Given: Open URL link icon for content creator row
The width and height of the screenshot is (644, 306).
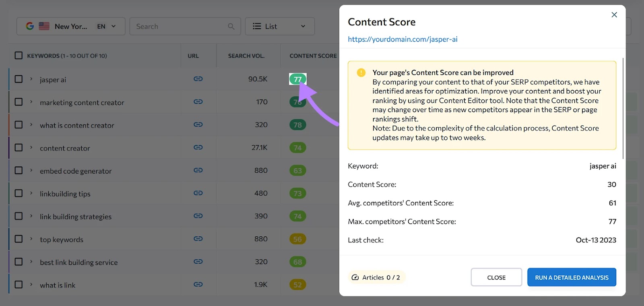Looking at the screenshot, I should click(198, 147).
